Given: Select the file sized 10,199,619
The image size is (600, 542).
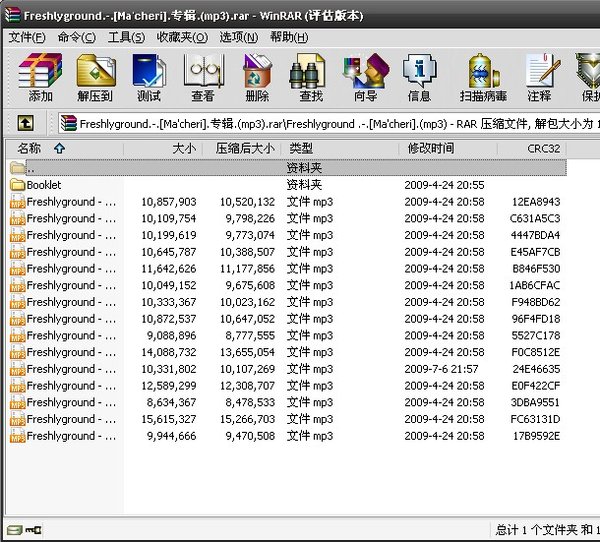Looking at the screenshot, I should coord(286,235).
